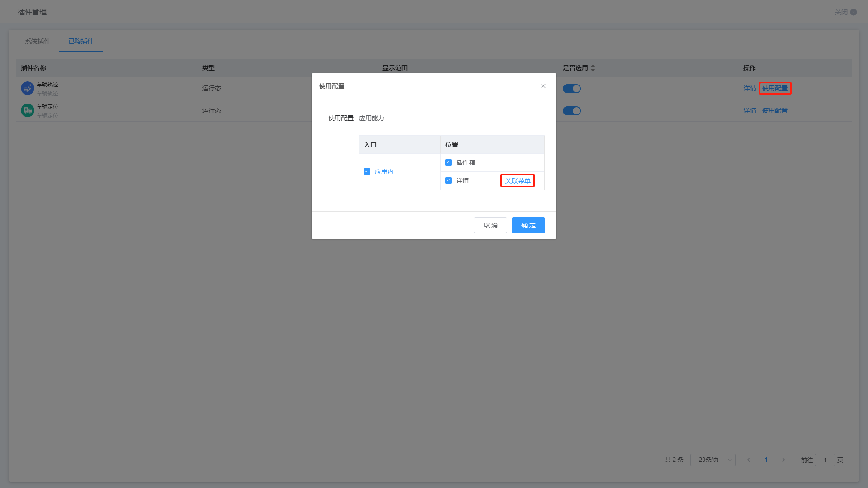Click the 入口 header in dialog table

pos(370,145)
